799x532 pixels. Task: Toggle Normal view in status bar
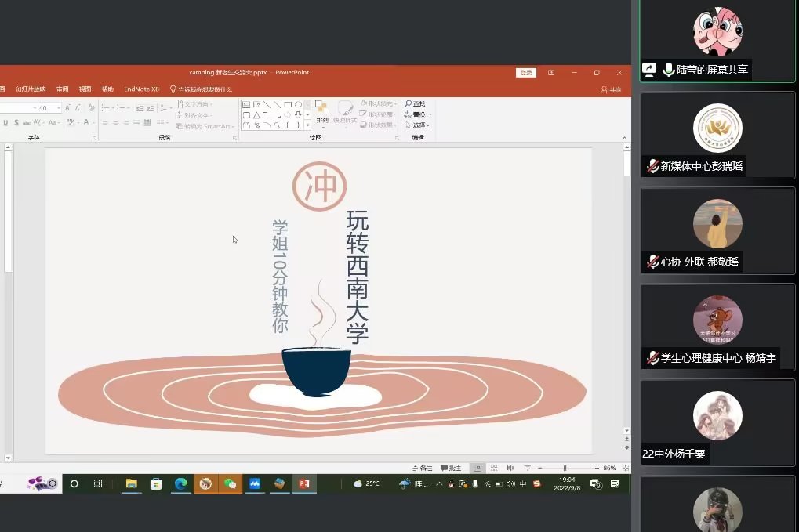coord(479,468)
